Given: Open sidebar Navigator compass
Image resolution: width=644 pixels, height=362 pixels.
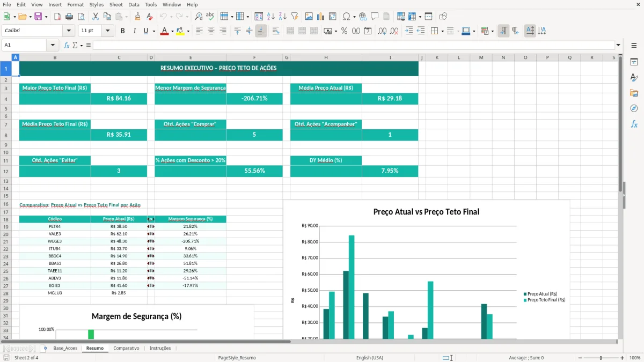Looking at the screenshot, I should point(634,108).
